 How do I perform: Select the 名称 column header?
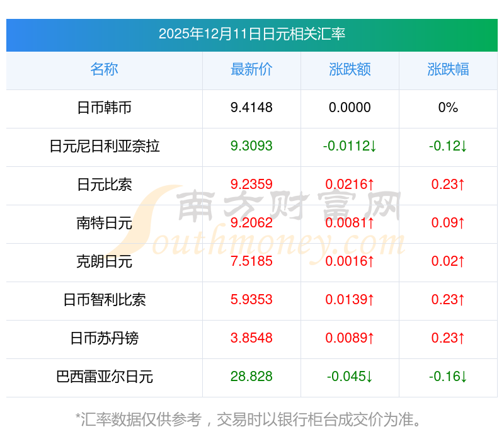104,69
